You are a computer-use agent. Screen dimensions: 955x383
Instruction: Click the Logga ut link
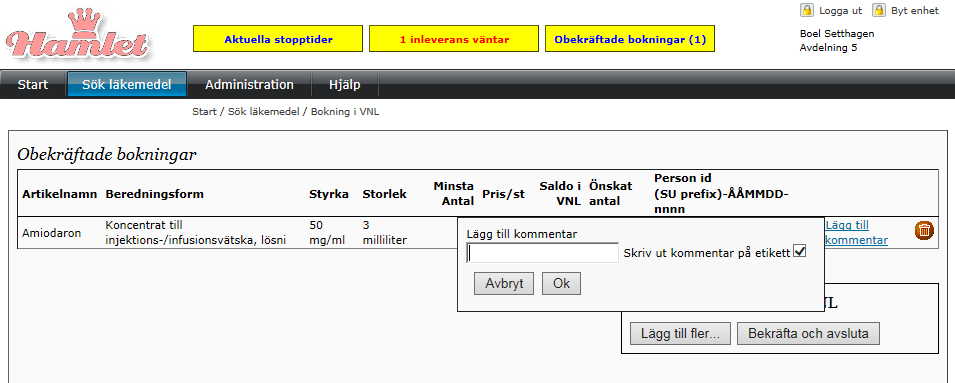tap(840, 10)
